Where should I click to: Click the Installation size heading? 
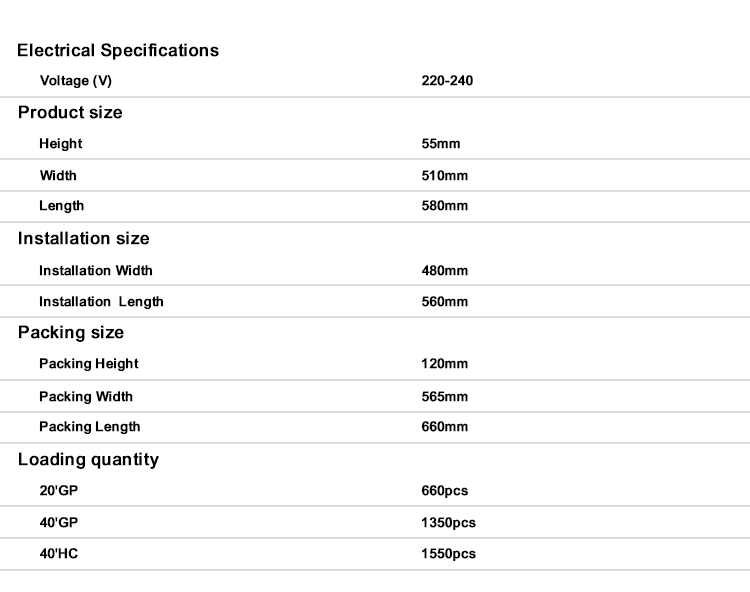coord(83,238)
